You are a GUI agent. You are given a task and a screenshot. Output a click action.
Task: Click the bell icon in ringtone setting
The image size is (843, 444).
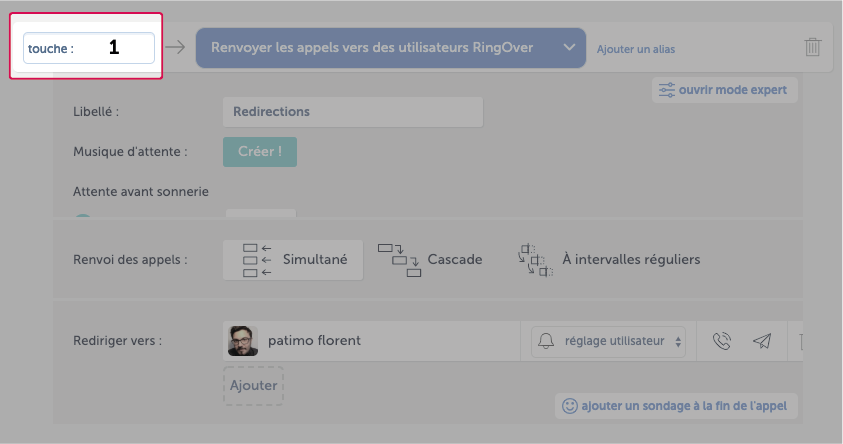click(546, 341)
